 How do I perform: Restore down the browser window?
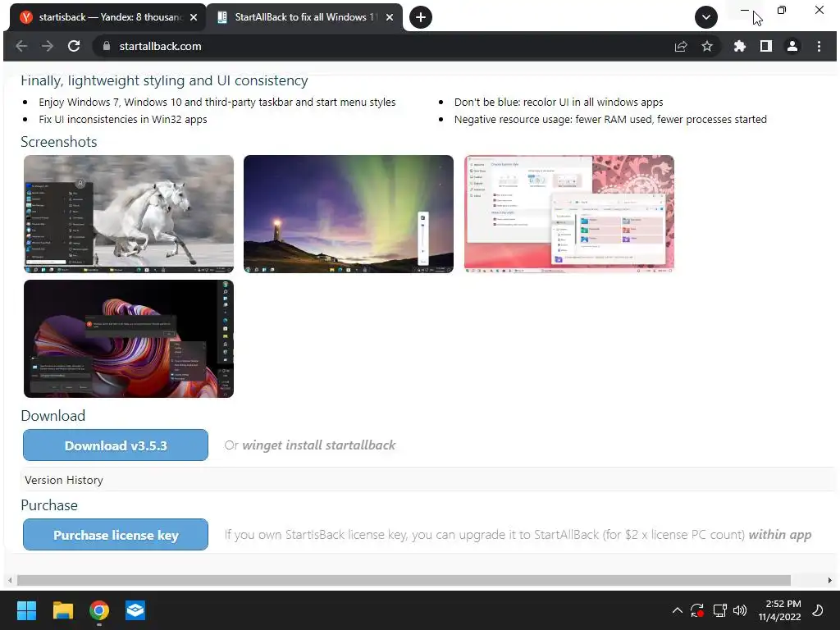click(782, 10)
